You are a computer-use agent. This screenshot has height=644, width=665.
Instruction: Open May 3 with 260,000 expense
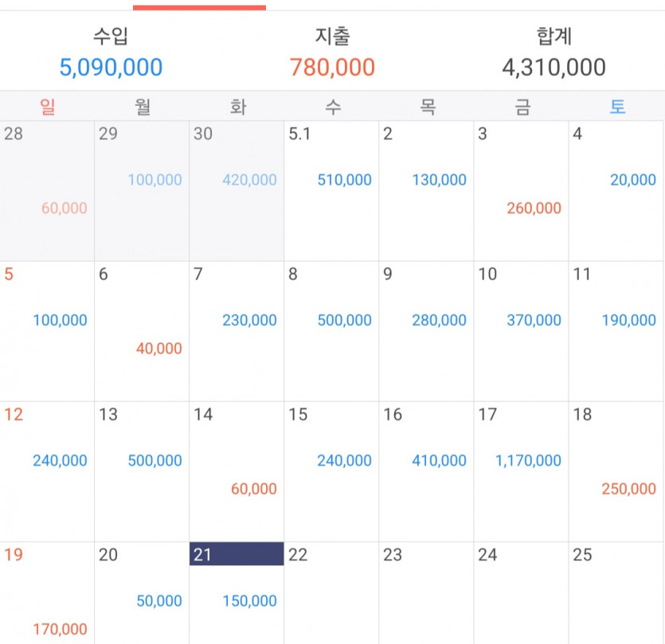point(521,191)
